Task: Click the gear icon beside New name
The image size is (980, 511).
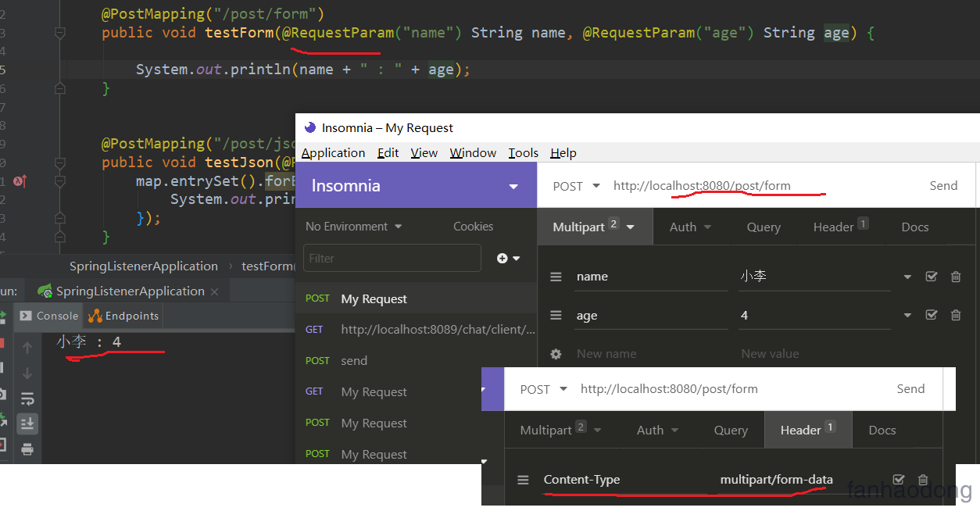Action: [556, 354]
